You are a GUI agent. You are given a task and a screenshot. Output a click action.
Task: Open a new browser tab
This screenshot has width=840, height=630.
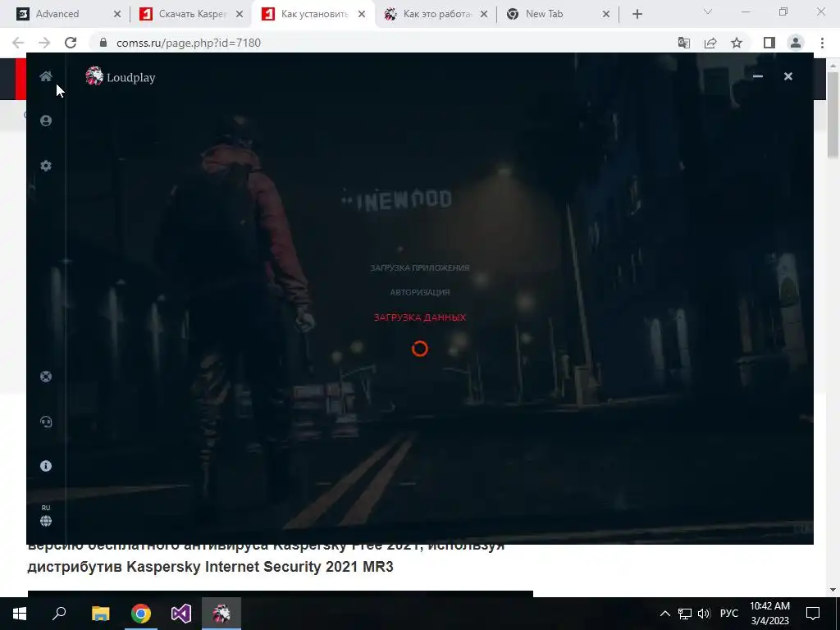click(x=637, y=14)
